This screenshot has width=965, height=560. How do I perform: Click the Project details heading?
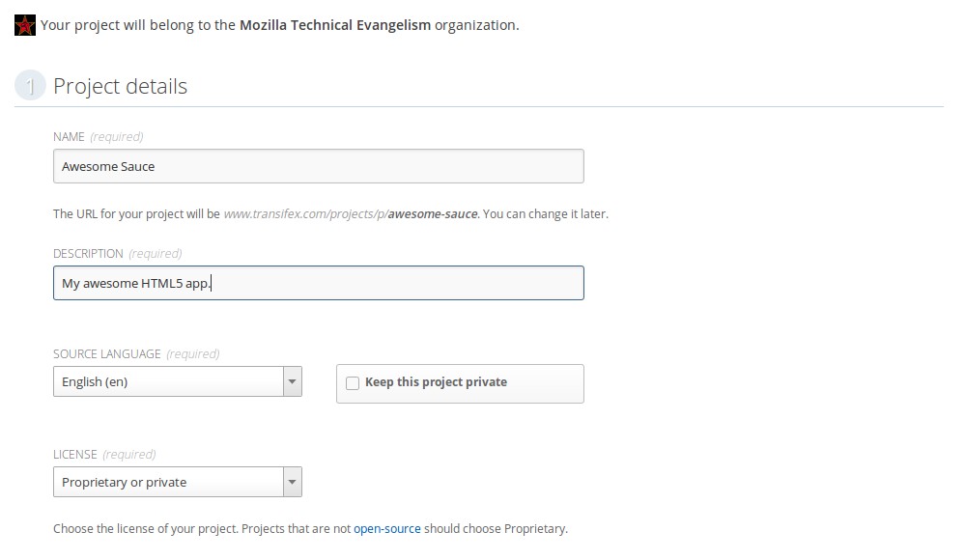(x=120, y=86)
